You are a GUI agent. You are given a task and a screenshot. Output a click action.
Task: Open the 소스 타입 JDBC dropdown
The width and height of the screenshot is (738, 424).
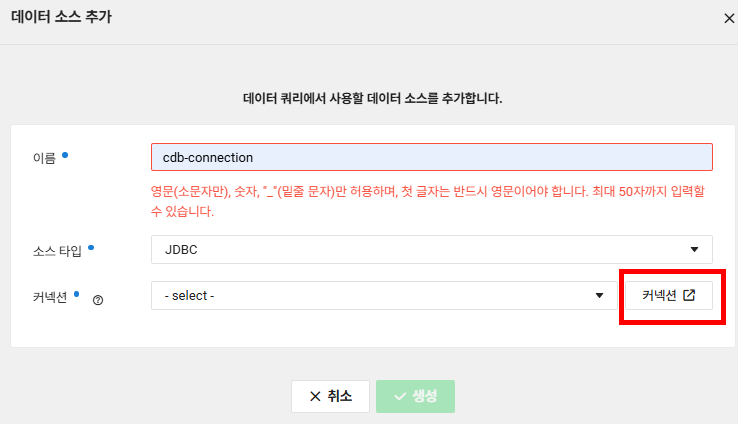pos(432,249)
